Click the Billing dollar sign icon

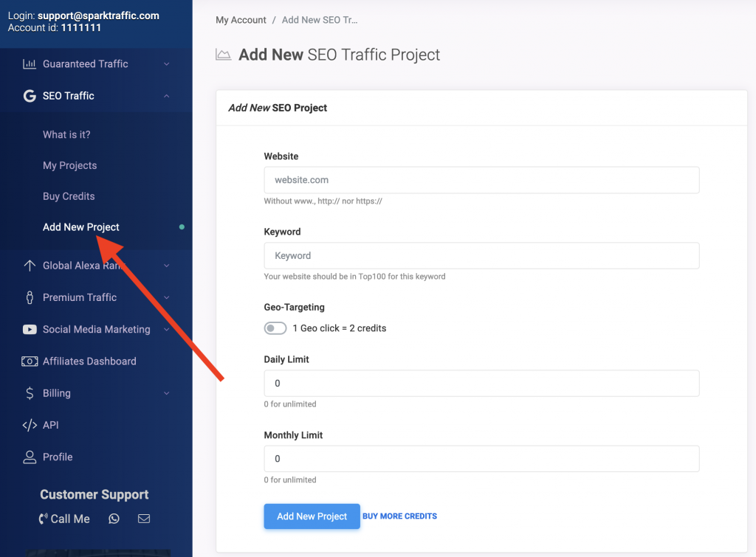click(30, 393)
